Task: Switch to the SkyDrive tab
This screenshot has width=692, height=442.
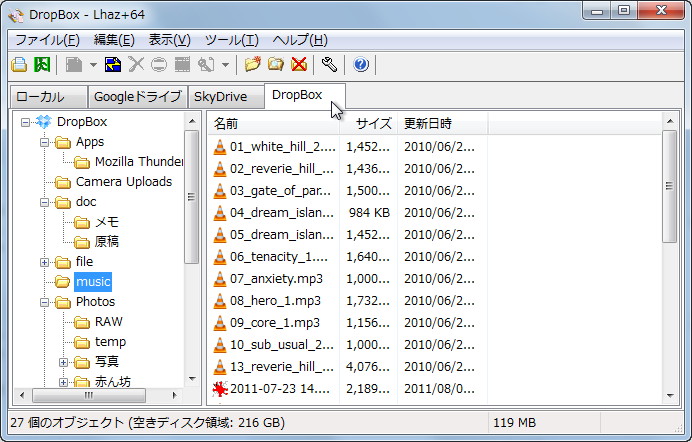Action: pos(226,97)
